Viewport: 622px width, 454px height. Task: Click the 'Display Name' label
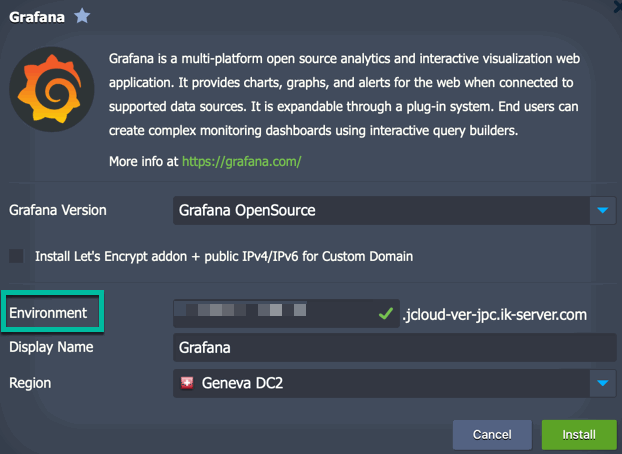51,347
